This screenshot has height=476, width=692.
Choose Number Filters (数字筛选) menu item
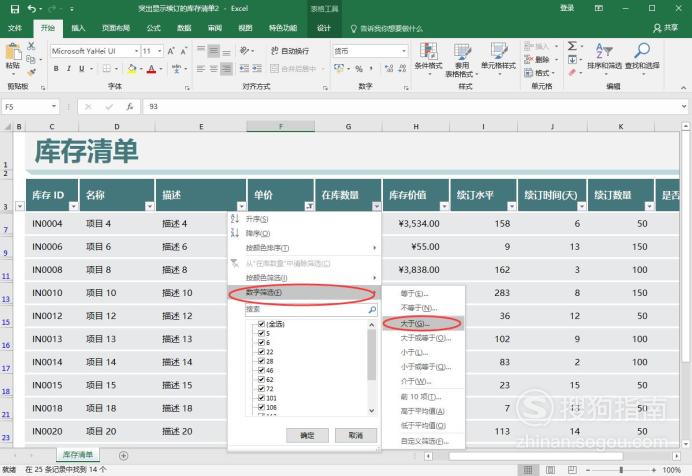pyautogui.click(x=305, y=292)
